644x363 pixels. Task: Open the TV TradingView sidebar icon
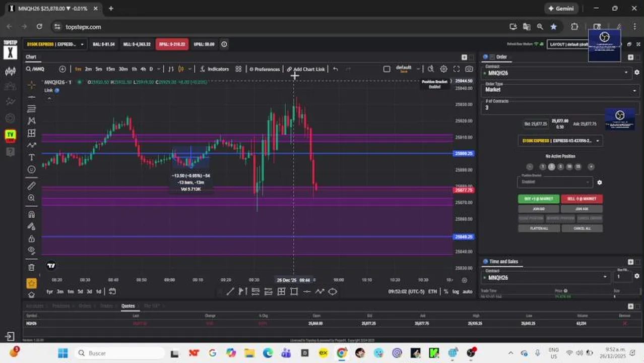(10, 135)
